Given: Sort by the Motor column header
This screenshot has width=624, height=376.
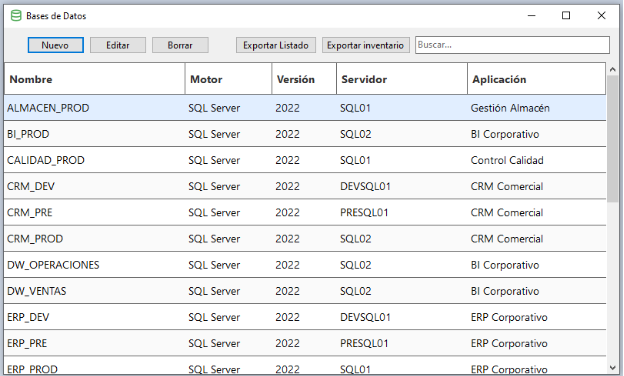Looking at the screenshot, I should click(228, 79).
